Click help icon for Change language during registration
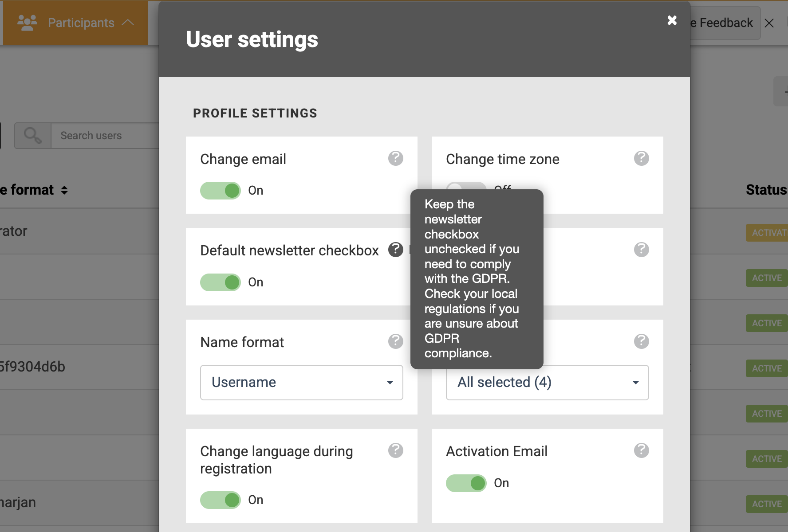The height and width of the screenshot is (532, 788). pyautogui.click(x=395, y=450)
